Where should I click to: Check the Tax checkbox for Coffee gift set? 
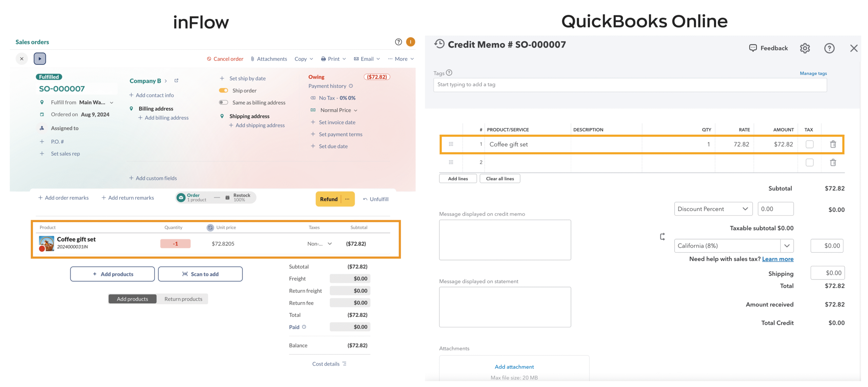(810, 144)
